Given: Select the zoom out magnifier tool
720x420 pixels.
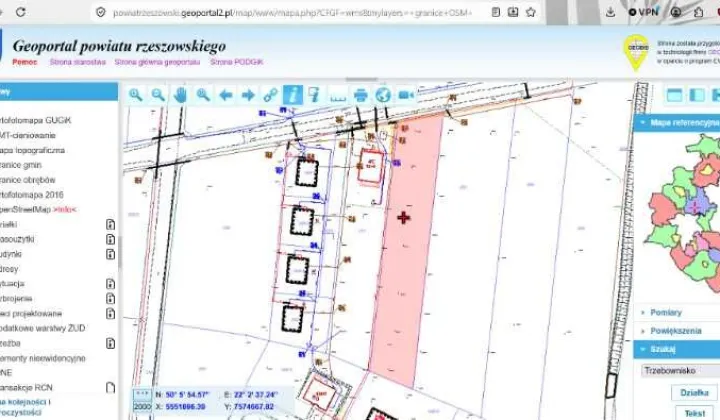Looking at the screenshot, I should coord(158,95).
